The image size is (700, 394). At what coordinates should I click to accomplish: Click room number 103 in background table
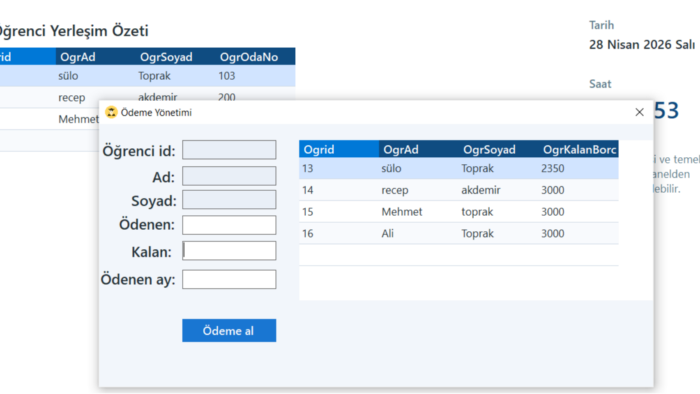(x=227, y=76)
